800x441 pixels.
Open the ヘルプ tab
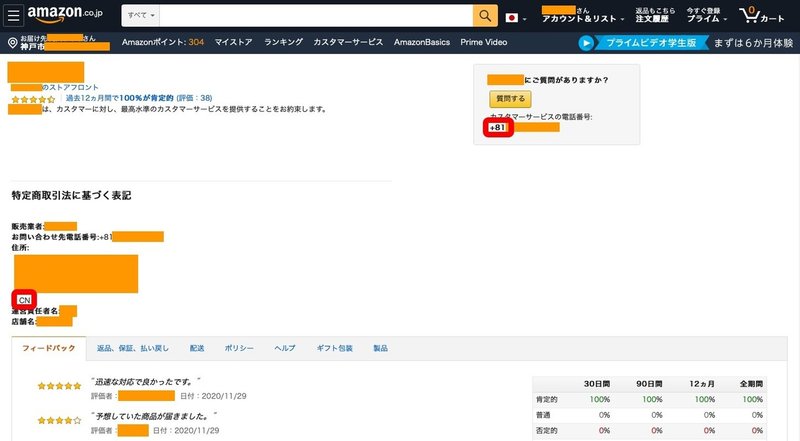click(285, 348)
